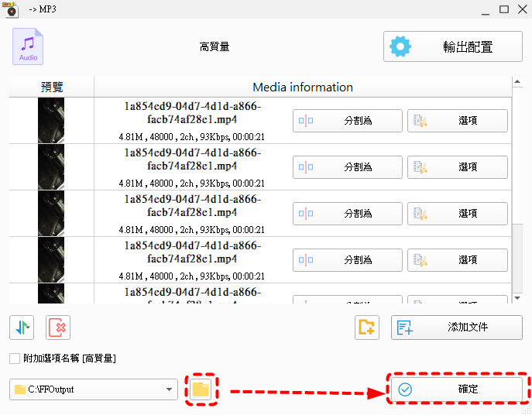This screenshot has width=532, height=415.
Task: Click 分割為 button in first file row
Action: tap(348, 121)
